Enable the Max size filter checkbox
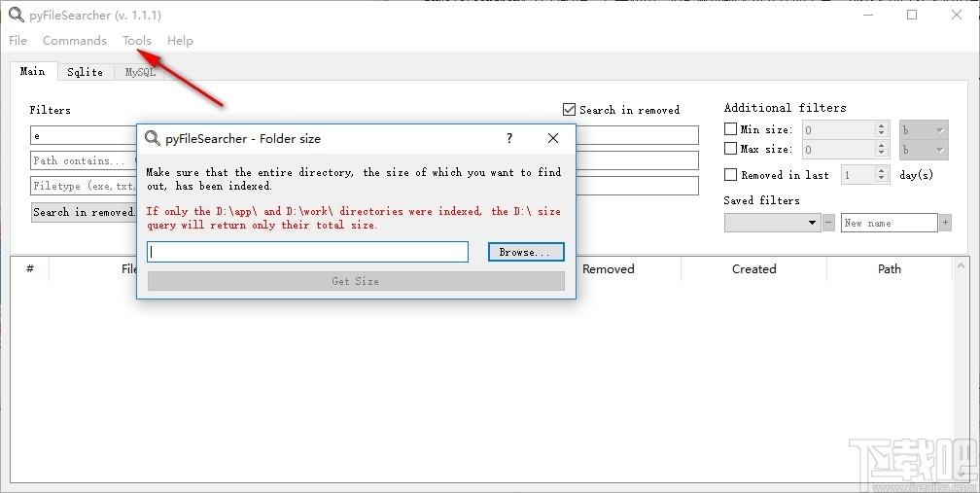The image size is (980, 493). pyautogui.click(x=730, y=149)
